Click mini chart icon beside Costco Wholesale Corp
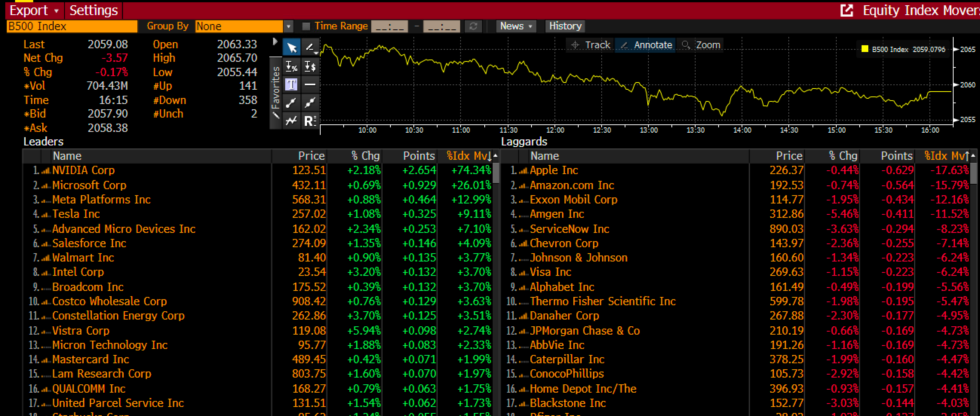Viewport: 980px width, 416px height. [46, 302]
